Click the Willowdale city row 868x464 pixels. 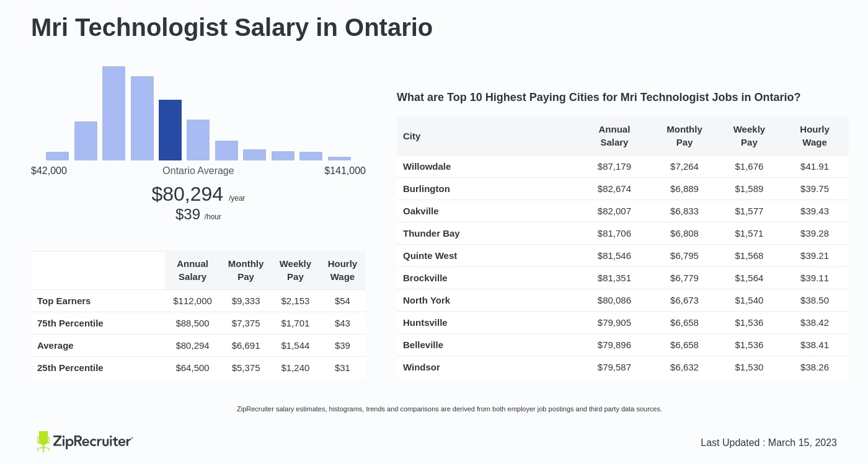click(x=623, y=167)
